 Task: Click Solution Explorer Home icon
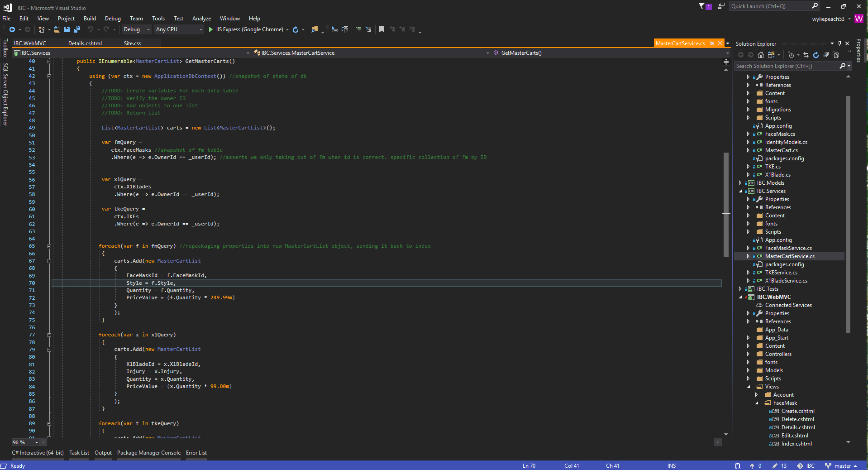(x=761, y=55)
